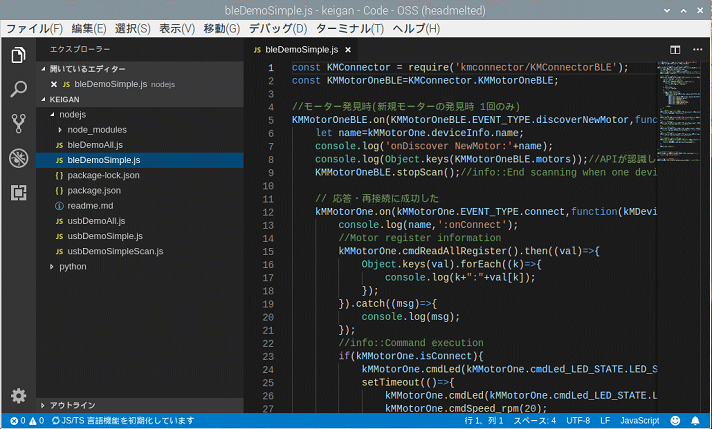Open the Source Control icon

[x=18, y=123]
